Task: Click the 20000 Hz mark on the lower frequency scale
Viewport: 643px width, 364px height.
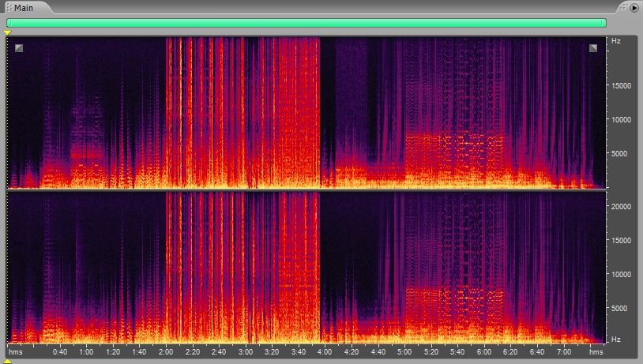Action: (x=620, y=206)
